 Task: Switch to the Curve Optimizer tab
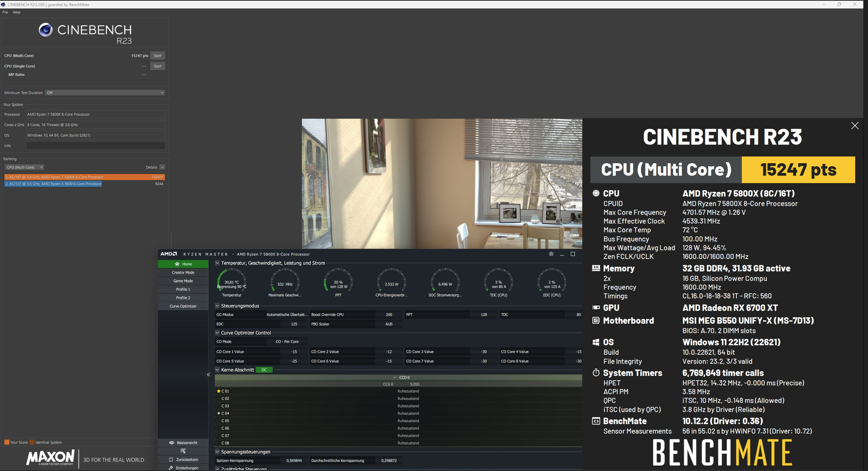183,306
